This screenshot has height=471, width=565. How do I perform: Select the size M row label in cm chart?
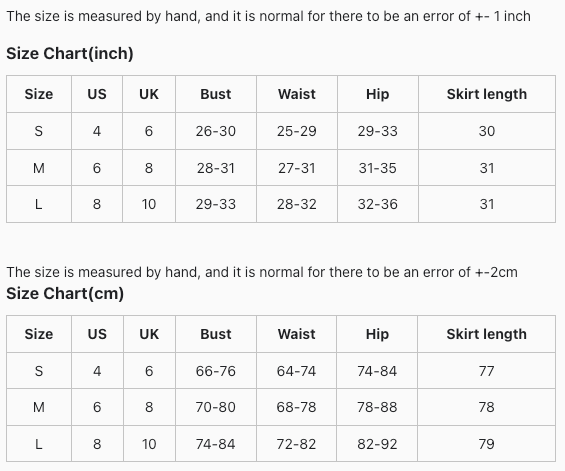[39, 407]
